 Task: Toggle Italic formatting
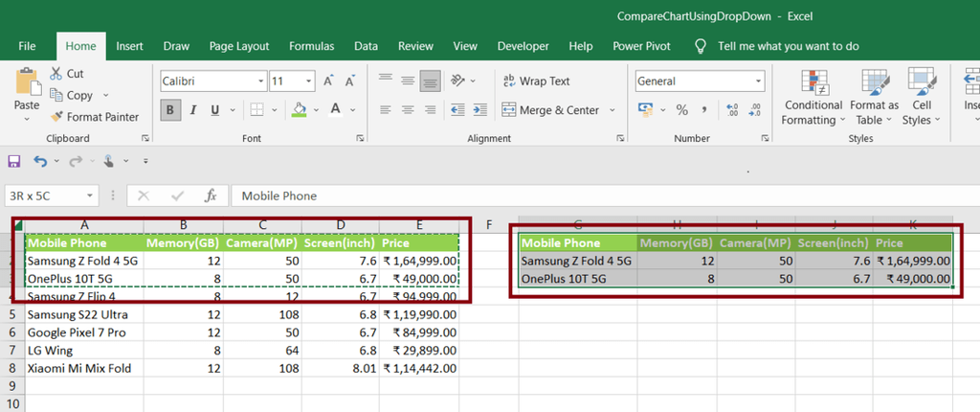point(193,110)
